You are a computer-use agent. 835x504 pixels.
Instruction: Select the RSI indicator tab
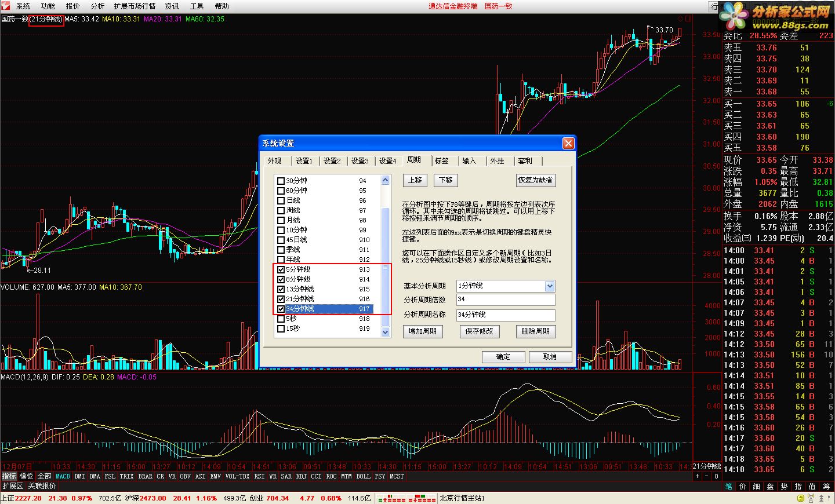coord(259,476)
